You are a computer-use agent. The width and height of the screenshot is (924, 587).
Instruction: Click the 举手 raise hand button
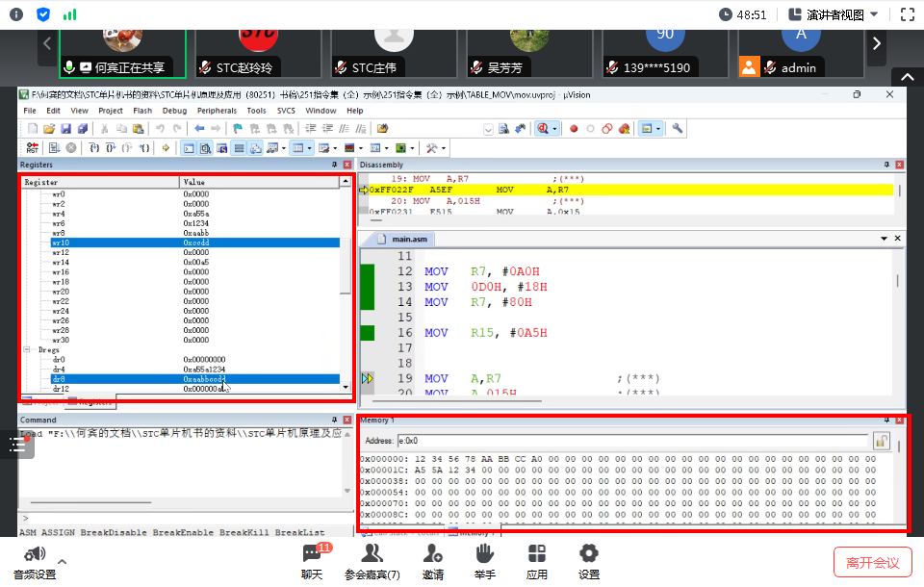tap(484, 562)
